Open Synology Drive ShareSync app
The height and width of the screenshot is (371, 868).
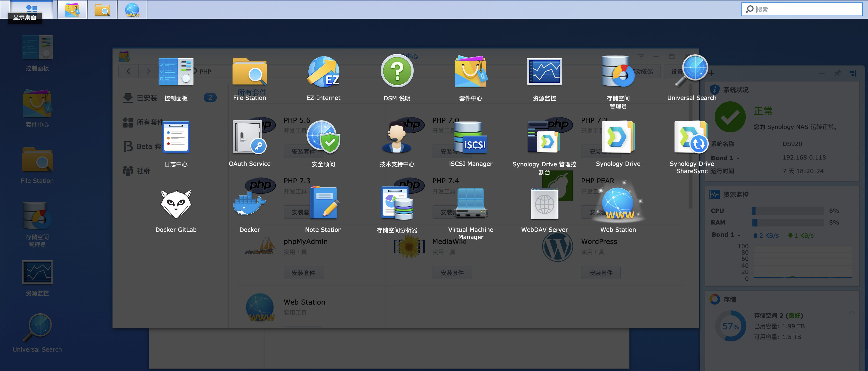coord(692,137)
